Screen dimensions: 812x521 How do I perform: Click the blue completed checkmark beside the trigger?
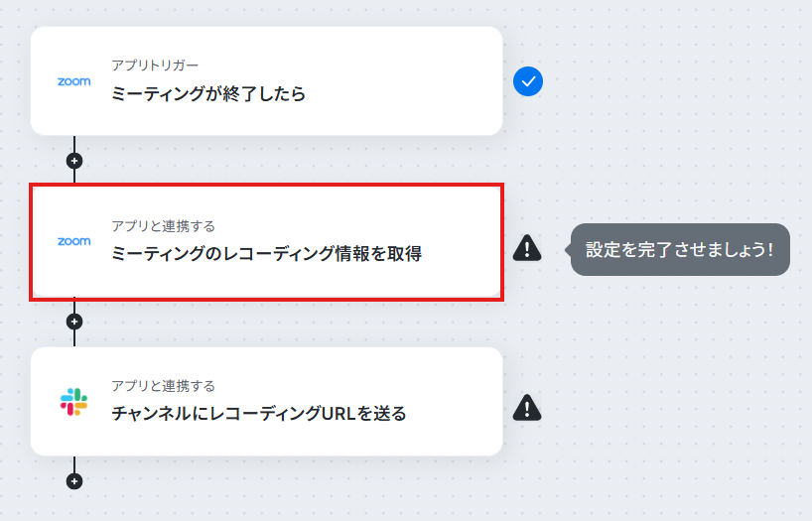528,81
